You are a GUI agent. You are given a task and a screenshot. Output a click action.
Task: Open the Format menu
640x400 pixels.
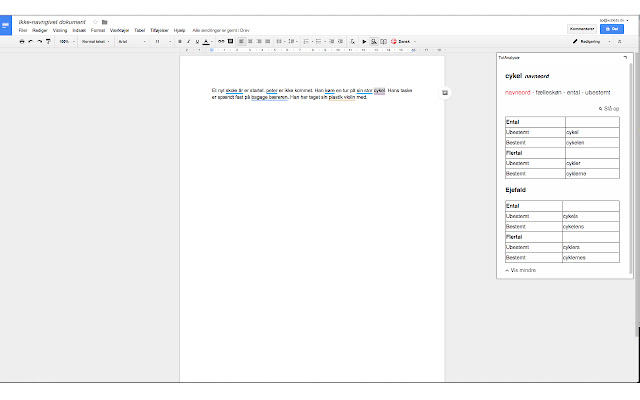tap(97, 30)
